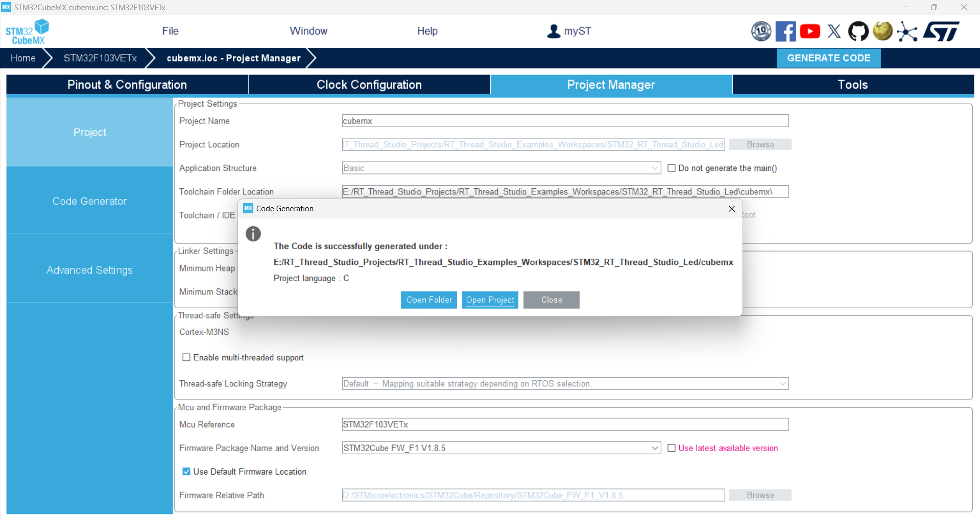Open the Facebook icon link
The width and height of the screenshot is (980, 519).
(785, 31)
